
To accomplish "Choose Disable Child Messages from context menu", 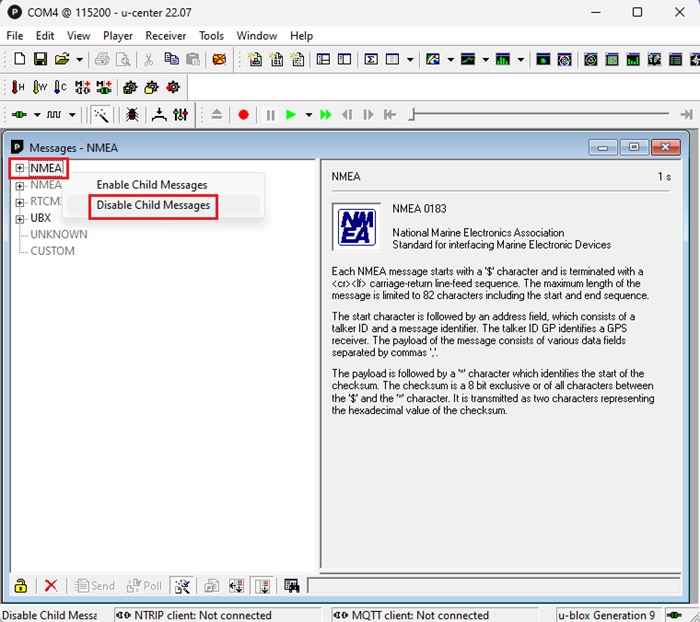I will (x=153, y=205).
